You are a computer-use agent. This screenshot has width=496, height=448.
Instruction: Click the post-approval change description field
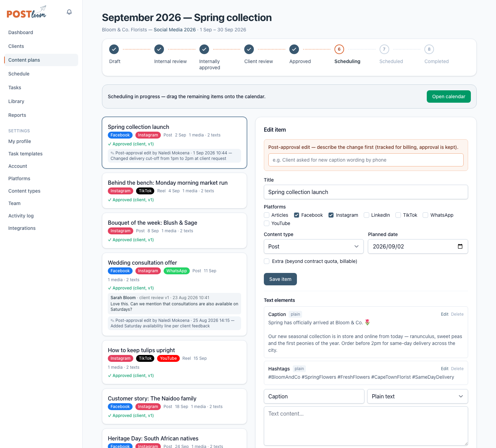point(366,160)
